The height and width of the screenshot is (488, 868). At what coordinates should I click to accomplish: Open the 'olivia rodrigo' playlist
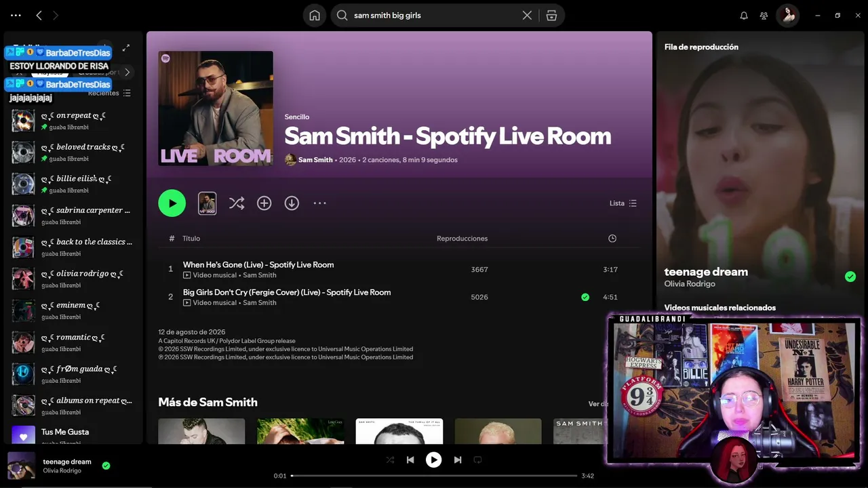pyautogui.click(x=73, y=279)
